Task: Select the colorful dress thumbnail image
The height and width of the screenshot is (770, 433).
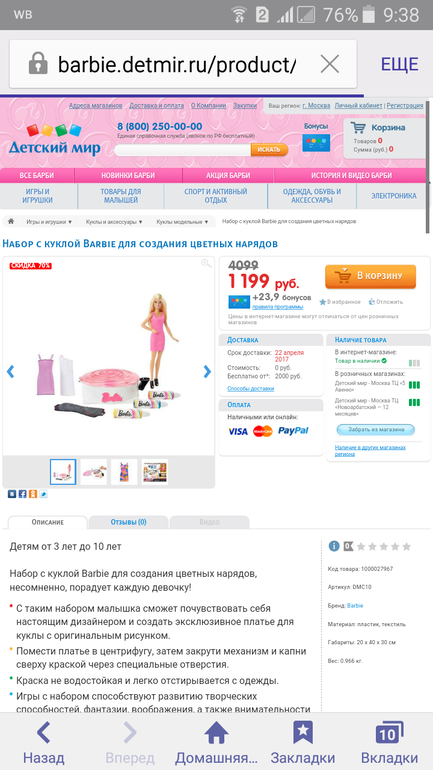Action: pos(124,472)
